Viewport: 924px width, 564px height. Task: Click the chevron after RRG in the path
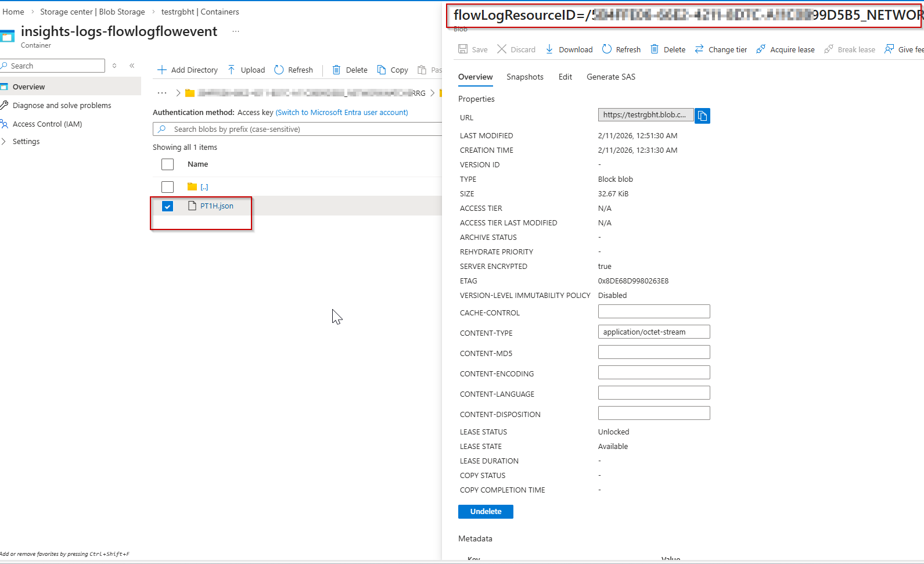[x=433, y=93]
